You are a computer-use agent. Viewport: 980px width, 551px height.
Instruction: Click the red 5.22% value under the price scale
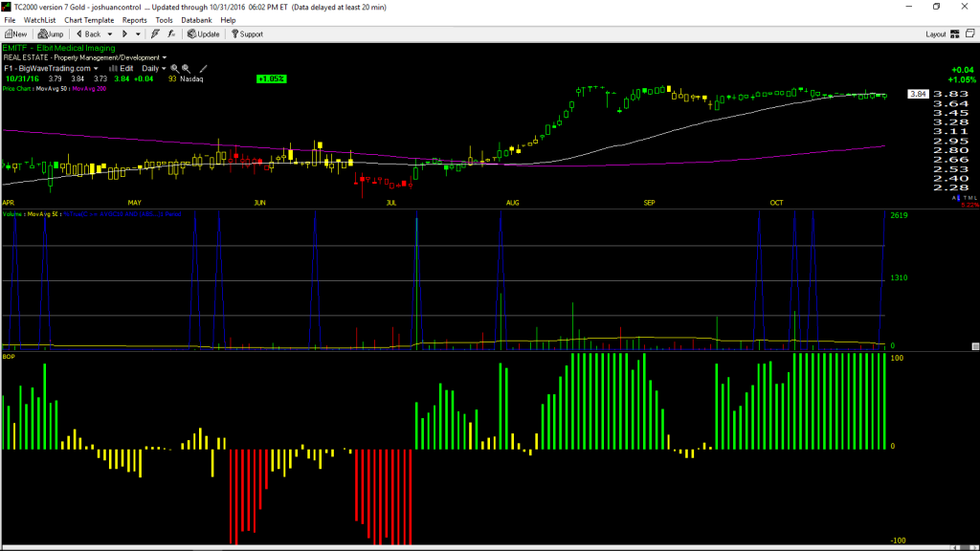coord(970,205)
